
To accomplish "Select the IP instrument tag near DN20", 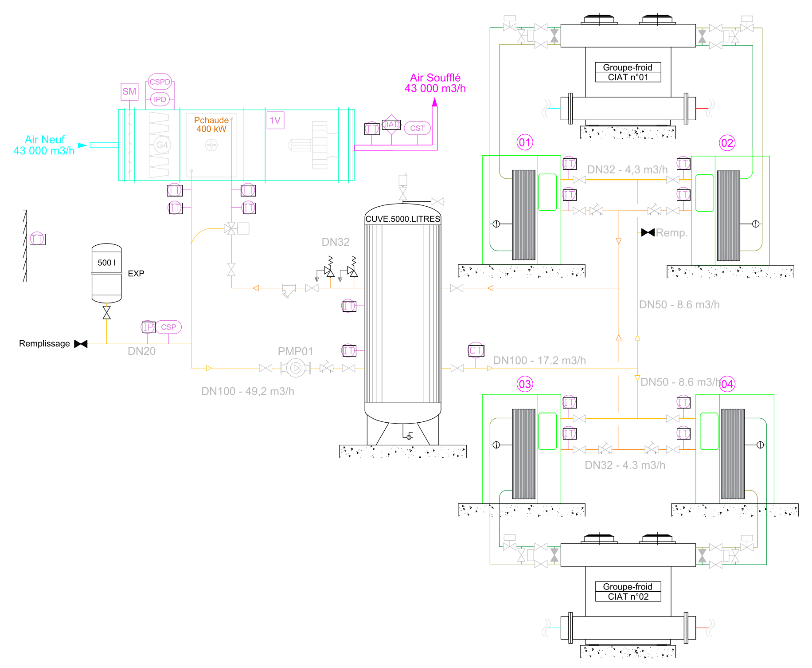I will click(148, 327).
